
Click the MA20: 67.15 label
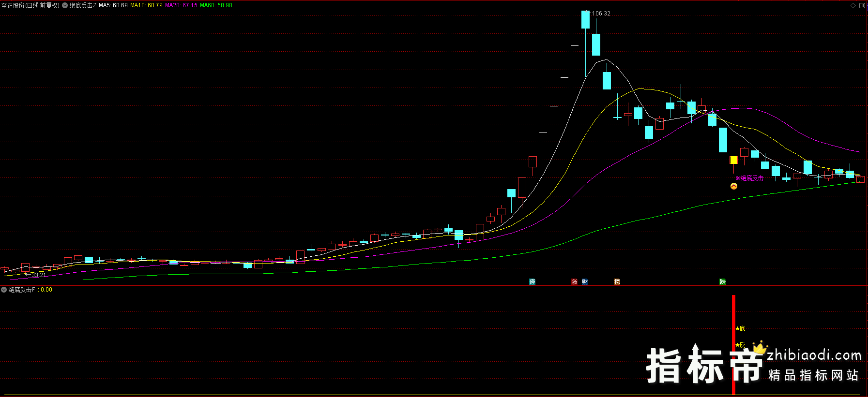181,5
